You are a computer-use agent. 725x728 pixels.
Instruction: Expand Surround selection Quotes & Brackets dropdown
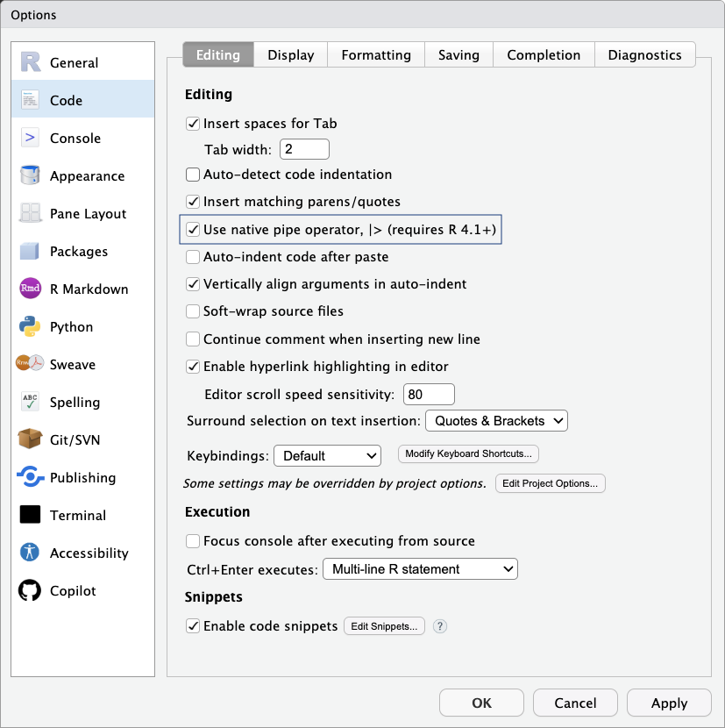point(496,421)
